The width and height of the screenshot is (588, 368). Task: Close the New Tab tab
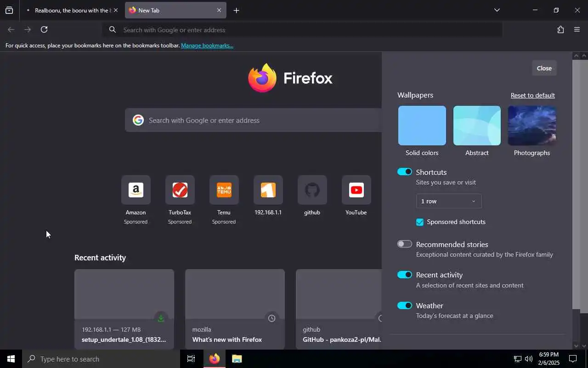219,10
